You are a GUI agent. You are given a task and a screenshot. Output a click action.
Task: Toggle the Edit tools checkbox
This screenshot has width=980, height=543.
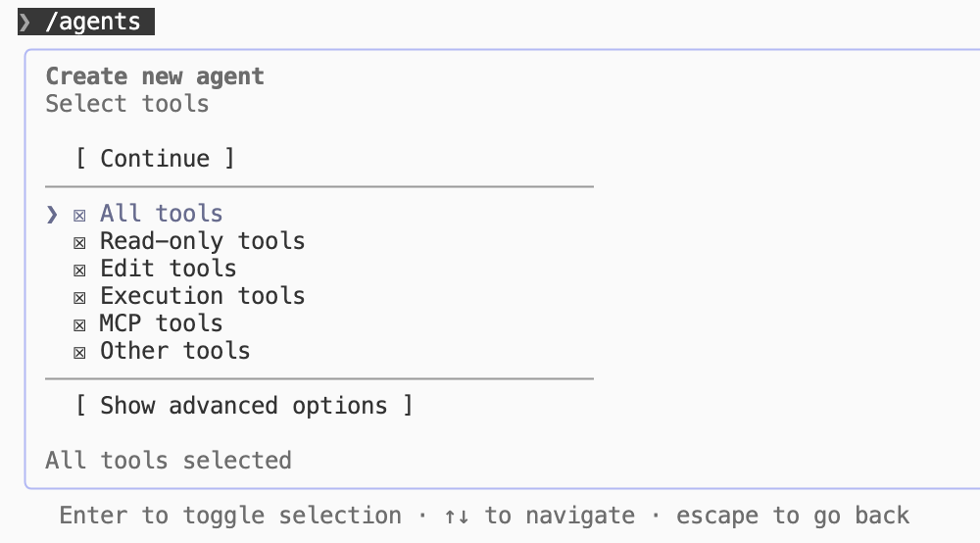79,271
